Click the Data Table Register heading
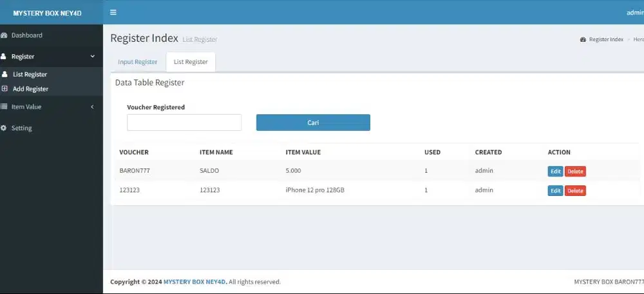Viewport: 644px width, 294px height. (x=149, y=83)
